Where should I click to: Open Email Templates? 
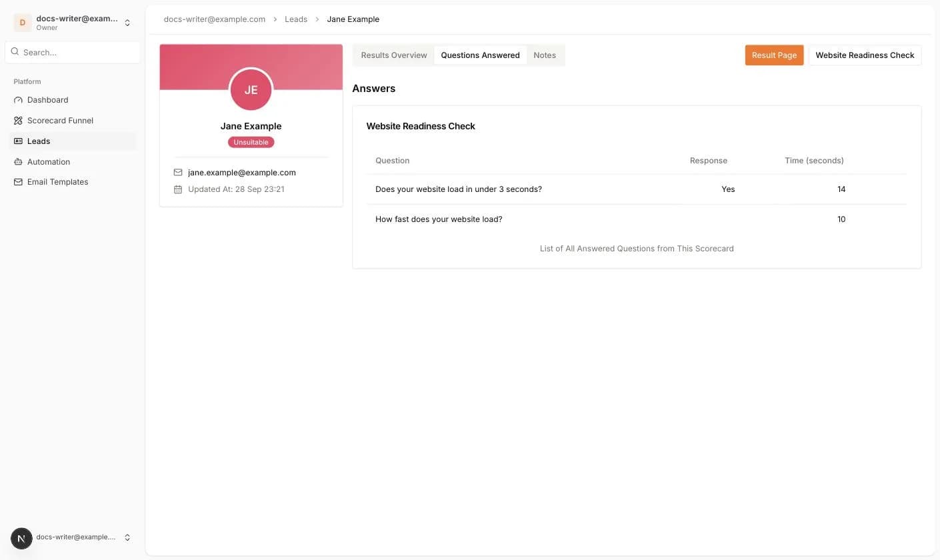(73, 182)
